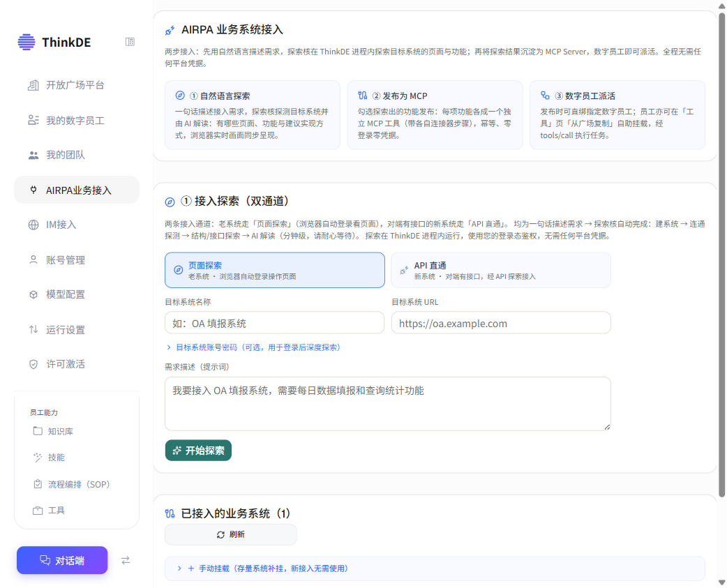Click the 流程编排 clipboard icon

click(x=38, y=484)
